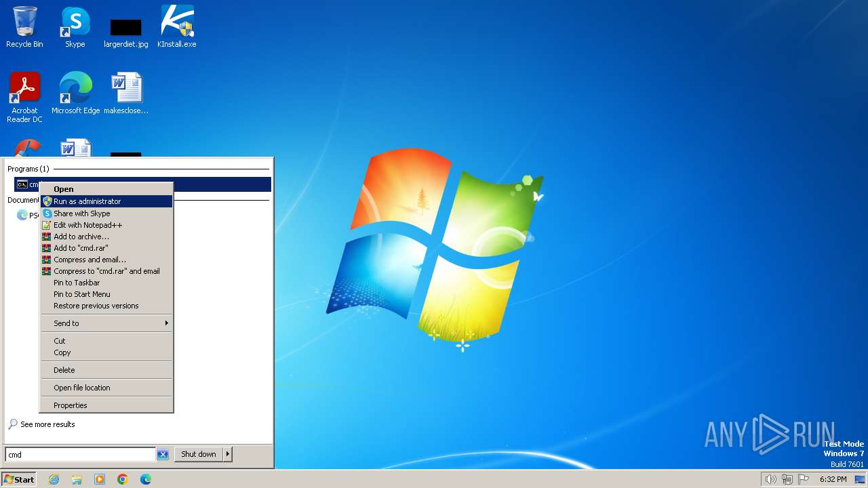Screen dimensions: 868x488
Task: Select Restore previous versions
Action: coord(106,305)
